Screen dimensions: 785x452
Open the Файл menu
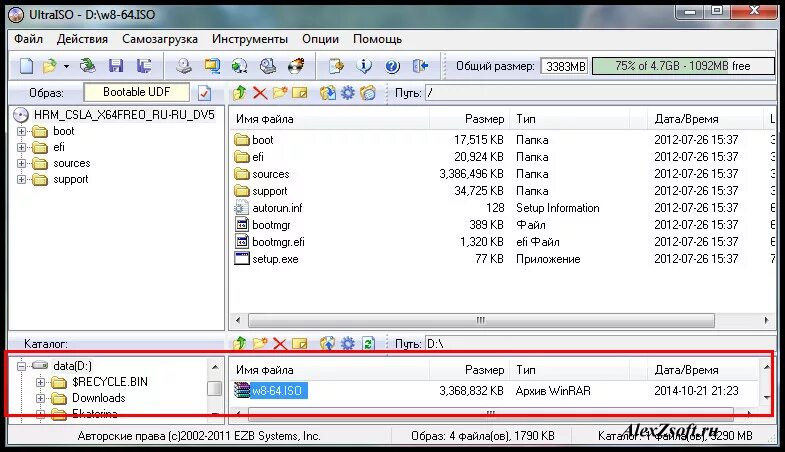[28, 39]
